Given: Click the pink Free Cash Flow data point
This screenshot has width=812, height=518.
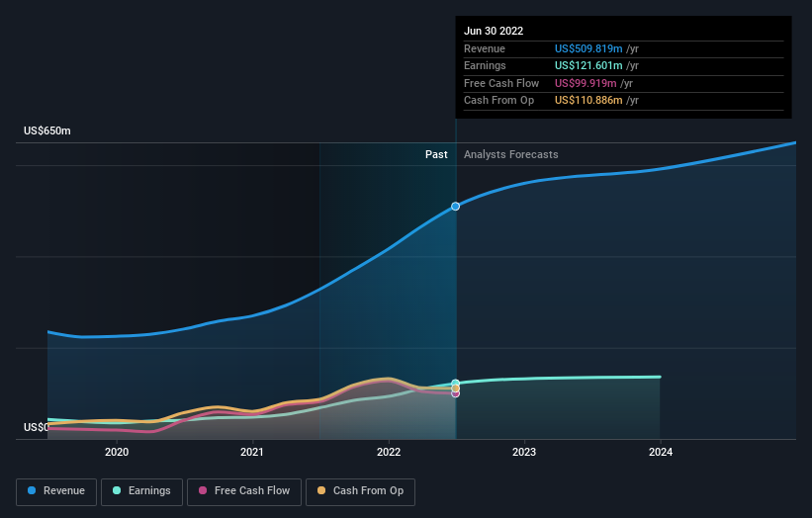Looking at the screenshot, I should tap(455, 393).
